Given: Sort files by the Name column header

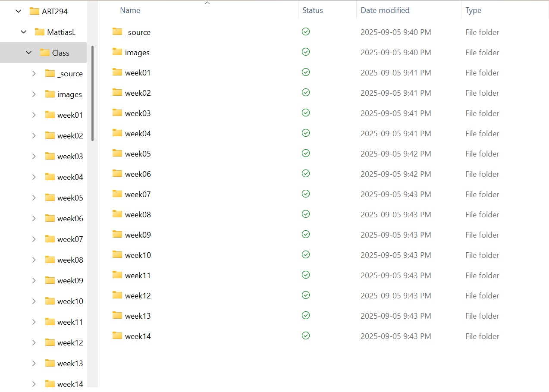Looking at the screenshot, I should tap(130, 10).
